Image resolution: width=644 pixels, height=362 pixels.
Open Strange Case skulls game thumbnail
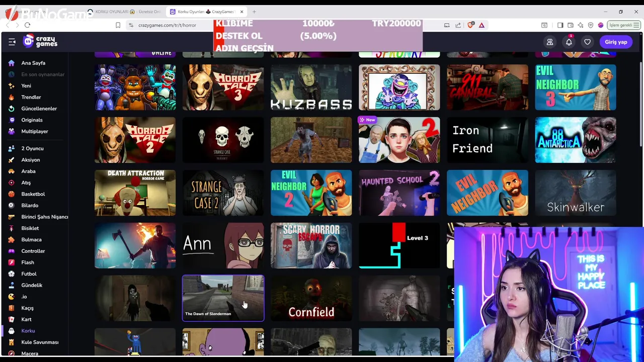coord(223,140)
